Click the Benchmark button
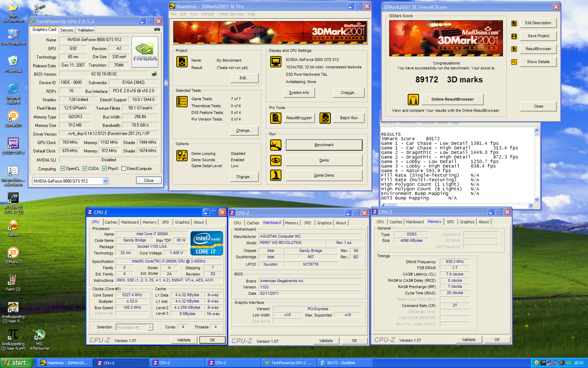Screen dimensions: 588x368 [x=324, y=145]
